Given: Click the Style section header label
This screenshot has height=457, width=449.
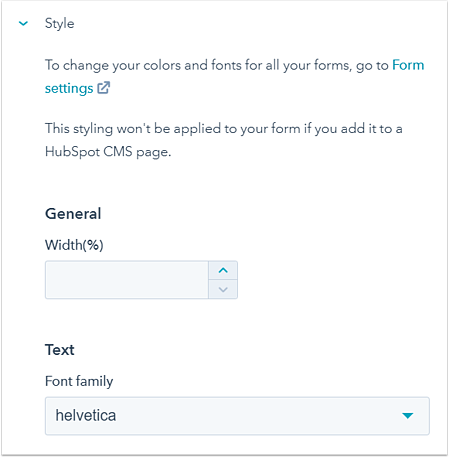Looking at the screenshot, I should 60,24.
